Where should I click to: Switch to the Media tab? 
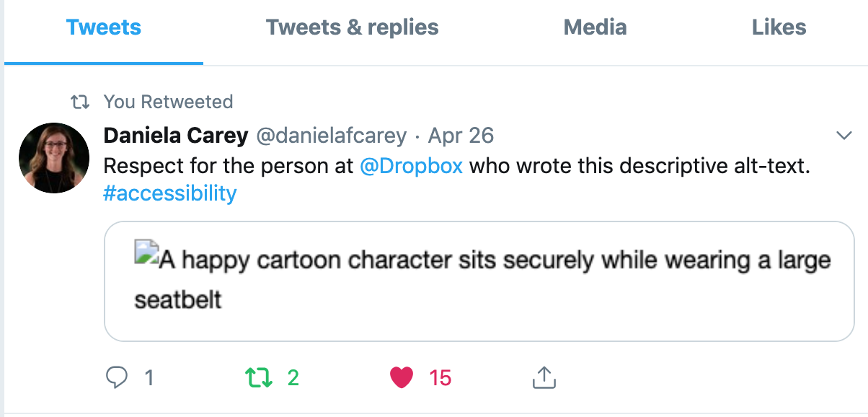pyautogui.click(x=595, y=27)
